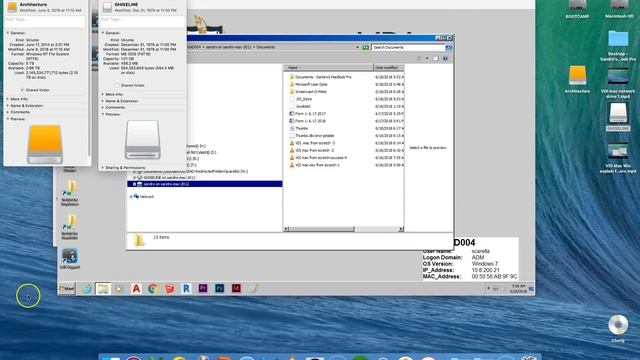
Task: Open the VLC file VDI mac from scratch -3
Action: pos(315,143)
